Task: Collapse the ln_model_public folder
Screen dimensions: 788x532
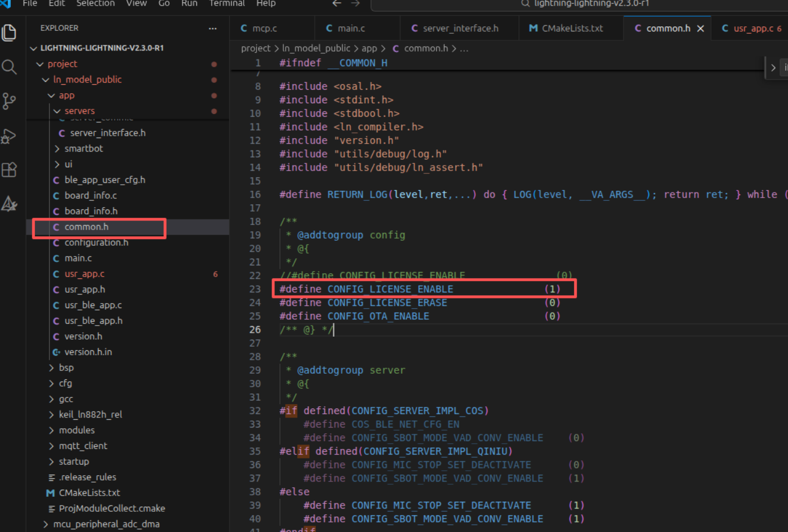Action: (45, 80)
